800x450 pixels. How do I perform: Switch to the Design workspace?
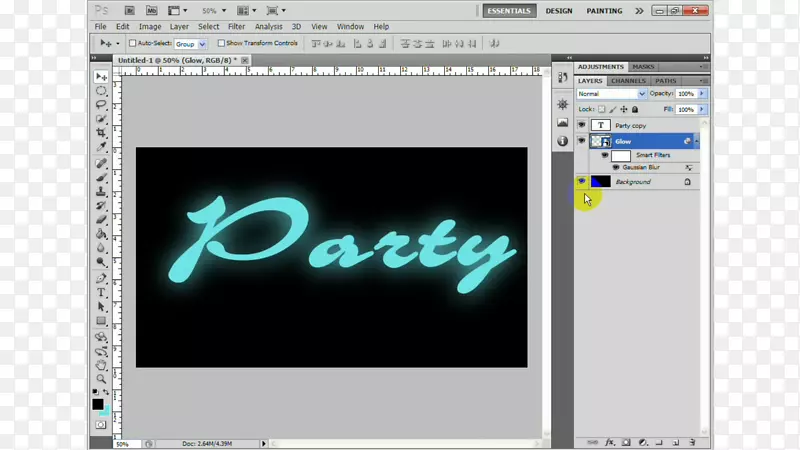[559, 11]
